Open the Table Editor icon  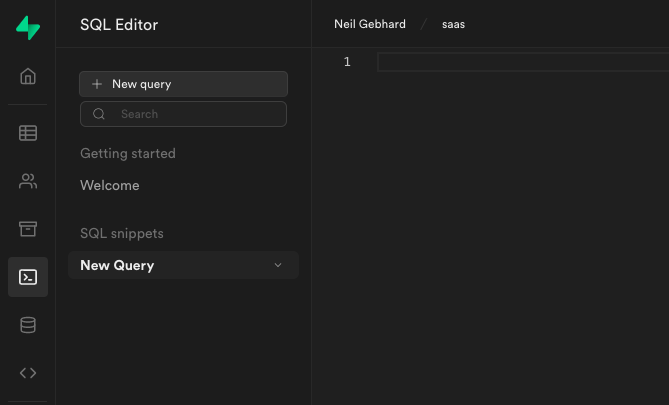coord(28,133)
